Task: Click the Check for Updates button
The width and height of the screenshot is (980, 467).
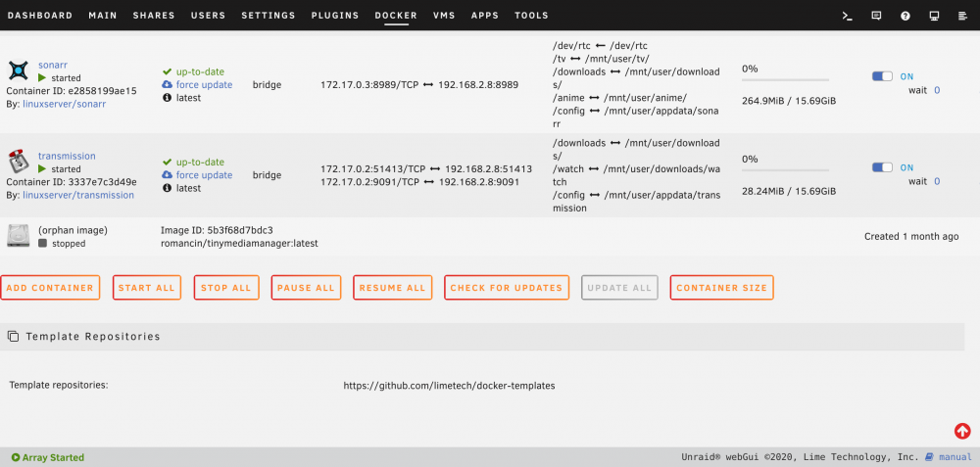Action: [507, 288]
